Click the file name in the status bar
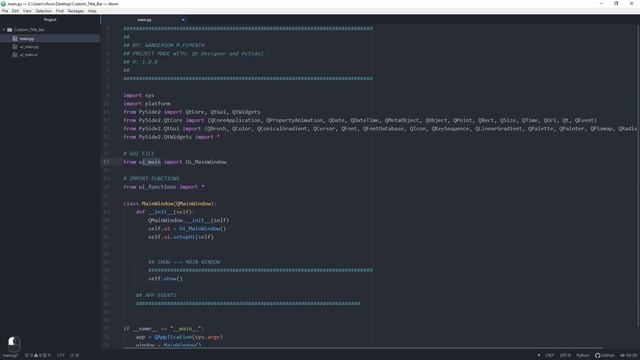 click(x=11, y=356)
